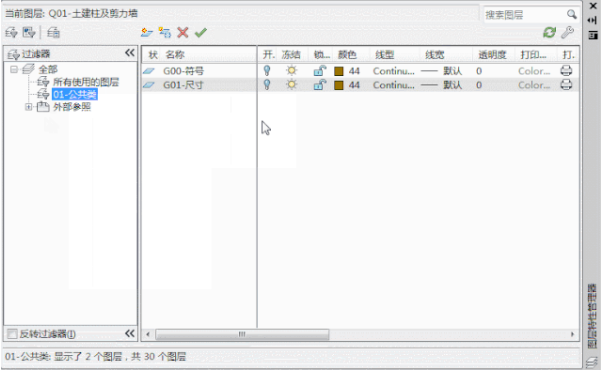Click New Layer Frozen in Viewports icon
The image size is (601, 371).
point(165,33)
